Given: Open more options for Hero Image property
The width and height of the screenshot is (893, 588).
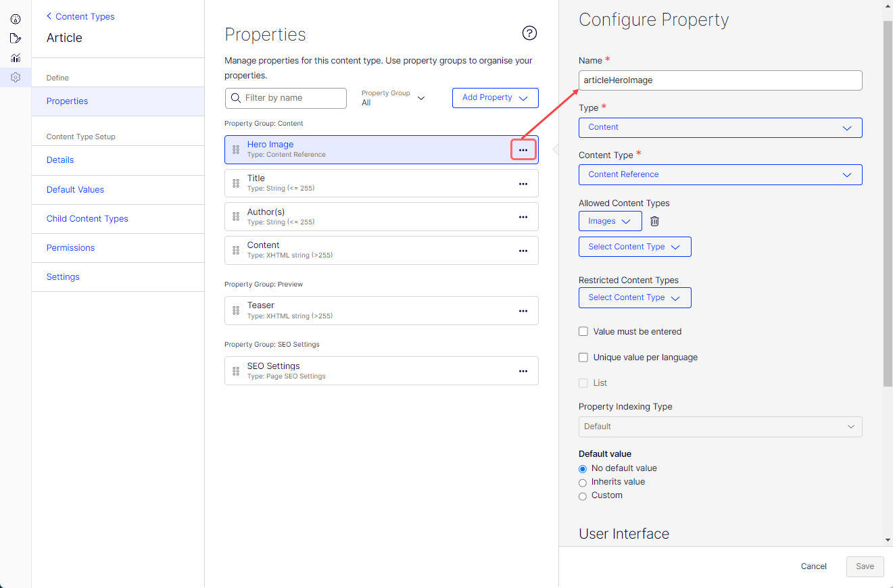Looking at the screenshot, I should pos(523,150).
